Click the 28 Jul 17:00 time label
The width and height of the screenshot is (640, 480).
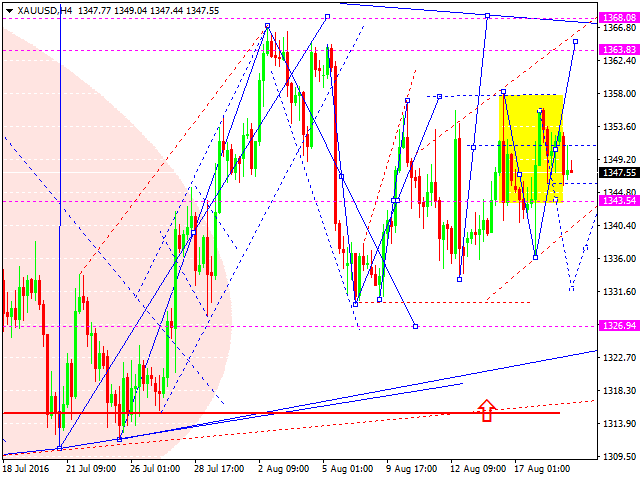tap(219, 469)
